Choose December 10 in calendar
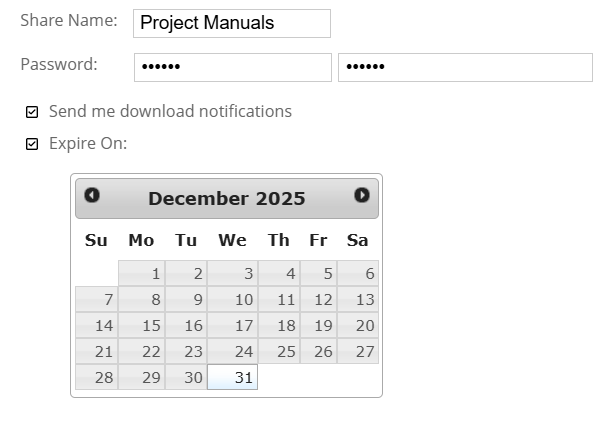Viewport: 612px width, 427px height. pyautogui.click(x=233, y=300)
